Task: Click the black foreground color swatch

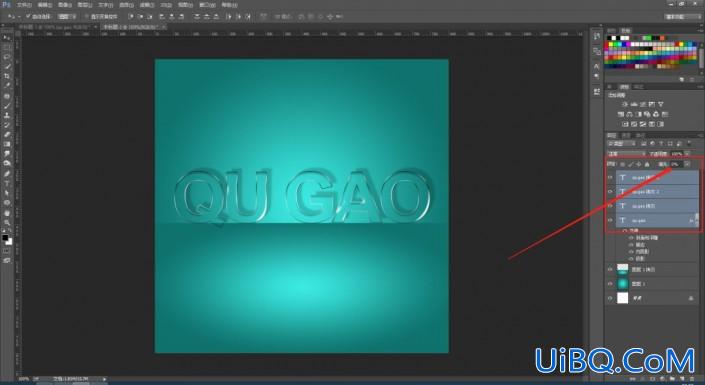Action: click(x=5, y=237)
